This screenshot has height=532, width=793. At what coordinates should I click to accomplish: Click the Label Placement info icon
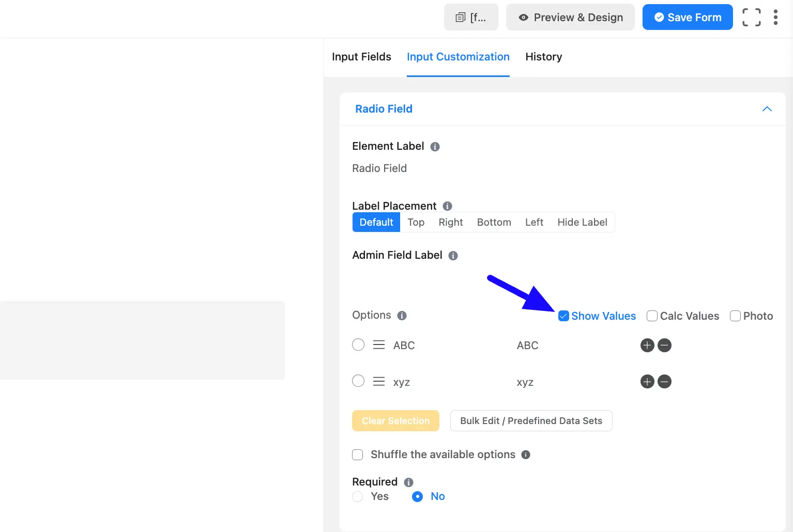point(448,206)
